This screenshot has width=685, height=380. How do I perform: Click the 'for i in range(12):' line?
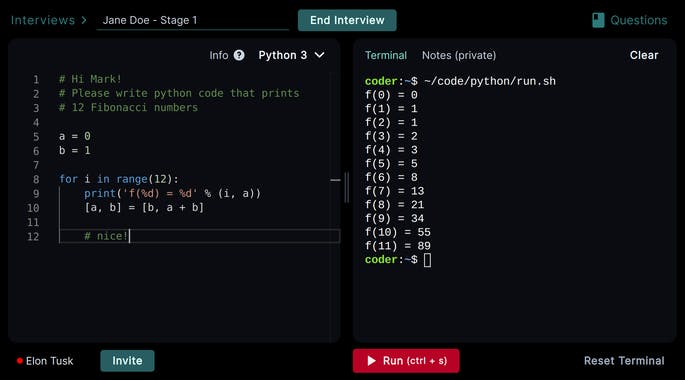click(118, 179)
